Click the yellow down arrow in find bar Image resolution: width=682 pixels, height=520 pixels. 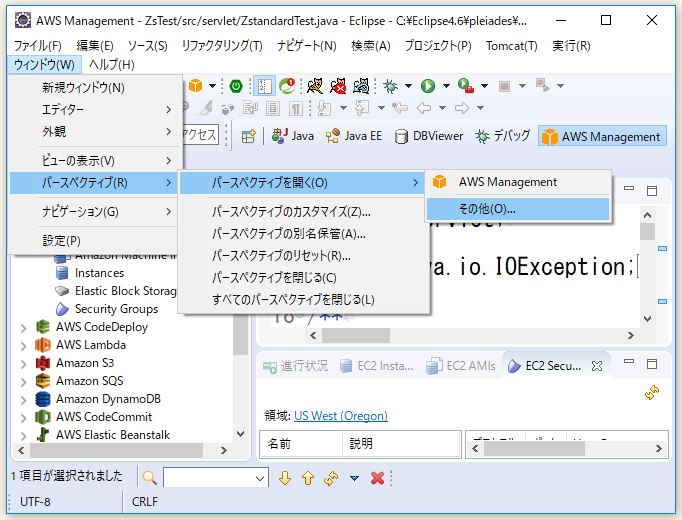click(x=285, y=478)
